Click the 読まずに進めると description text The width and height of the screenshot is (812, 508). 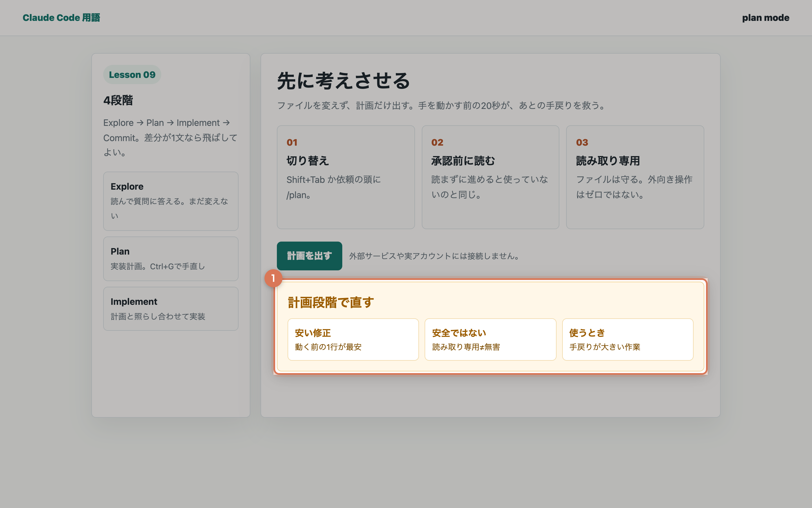pos(489,187)
